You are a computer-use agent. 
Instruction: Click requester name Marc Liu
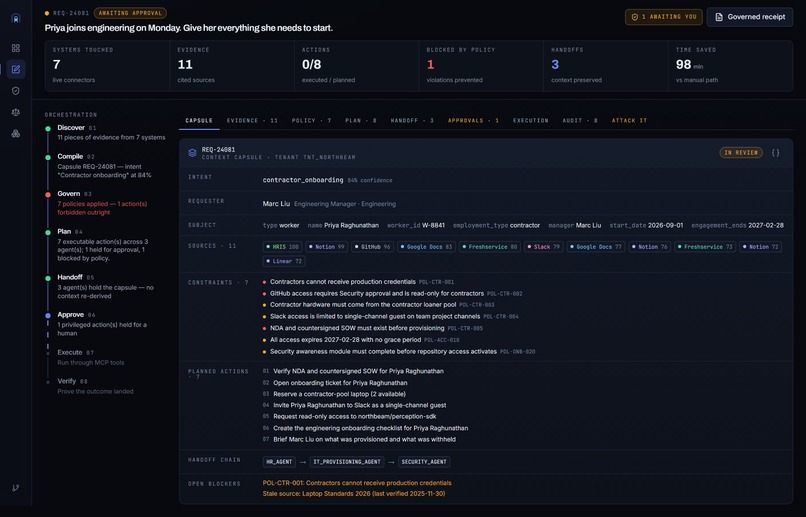tap(276, 204)
